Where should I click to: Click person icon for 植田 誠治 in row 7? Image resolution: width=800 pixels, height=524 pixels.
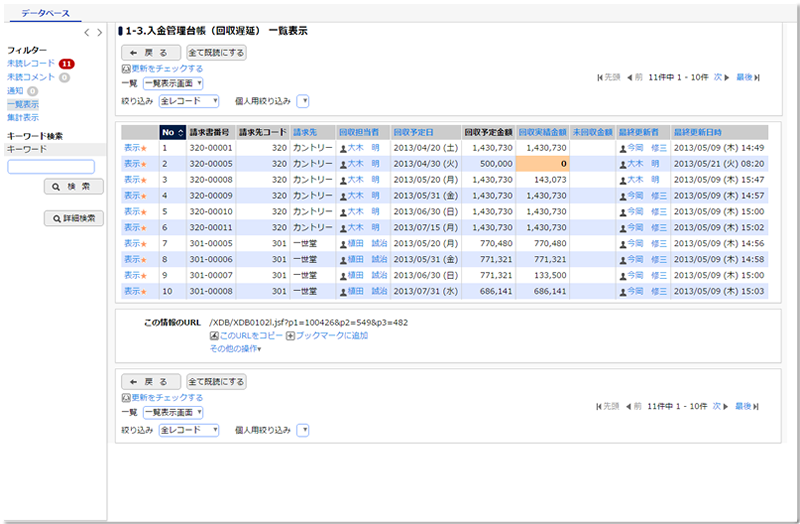(343, 243)
